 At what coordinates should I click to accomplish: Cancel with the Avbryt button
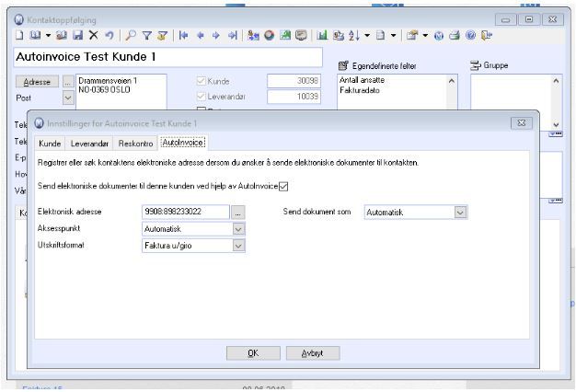point(313,353)
